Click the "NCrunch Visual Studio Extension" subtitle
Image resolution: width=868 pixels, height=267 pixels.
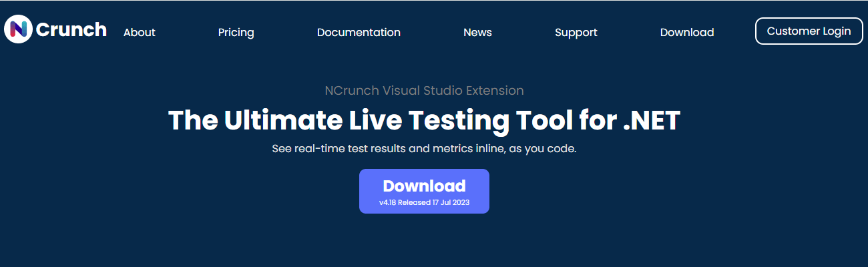pos(424,90)
